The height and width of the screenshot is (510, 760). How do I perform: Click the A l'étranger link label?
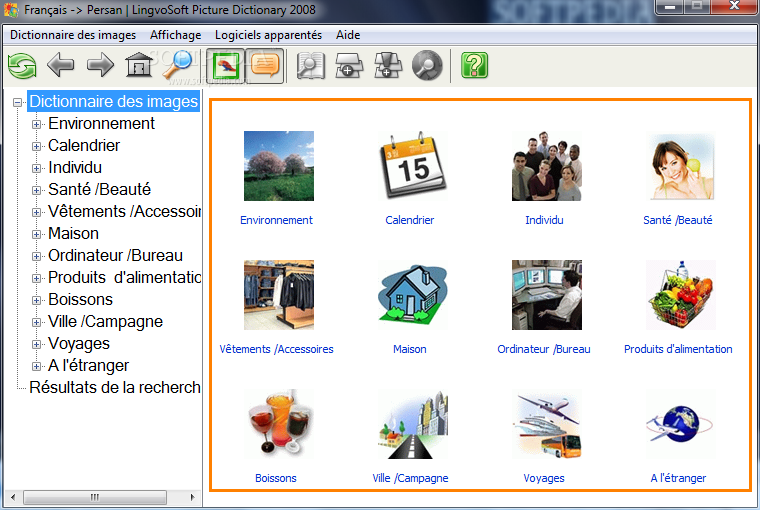pos(678,478)
